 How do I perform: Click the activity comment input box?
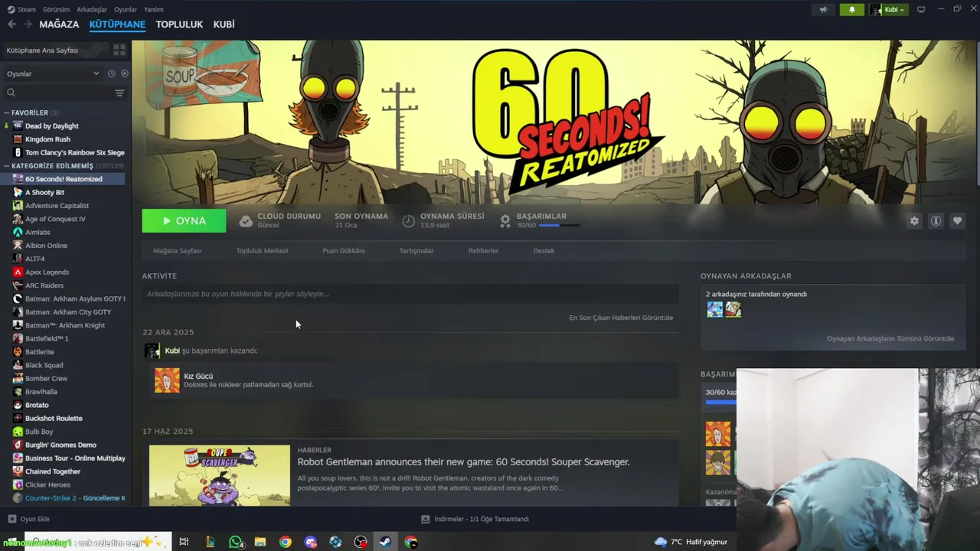pyautogui.click(x=410, y=294)
